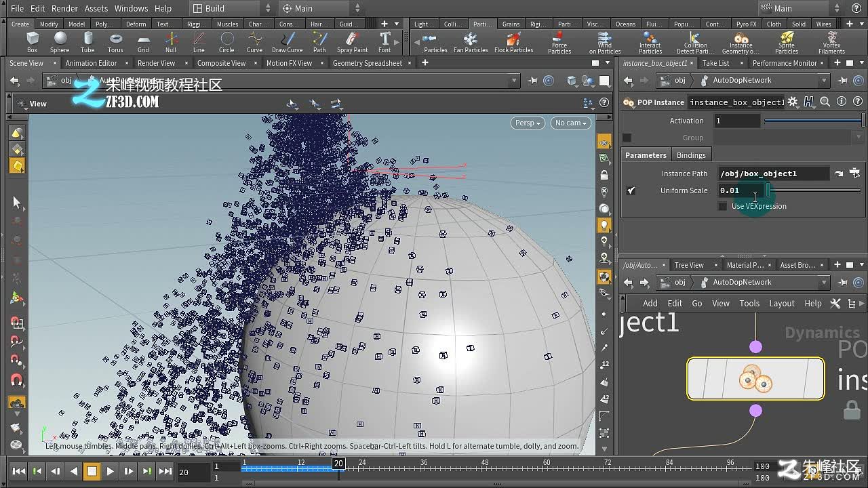868x488 pixels.
Task: Switch to the Bindings tab
Action: point(691,155)
